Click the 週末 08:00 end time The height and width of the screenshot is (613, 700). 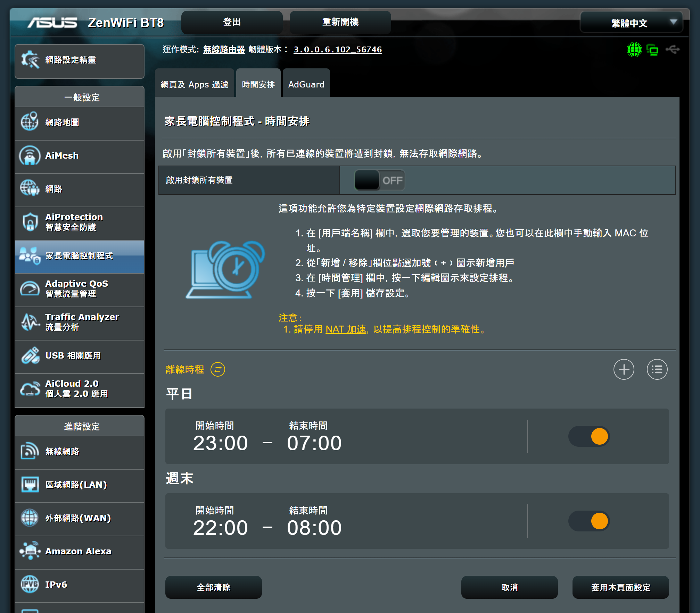314,528
